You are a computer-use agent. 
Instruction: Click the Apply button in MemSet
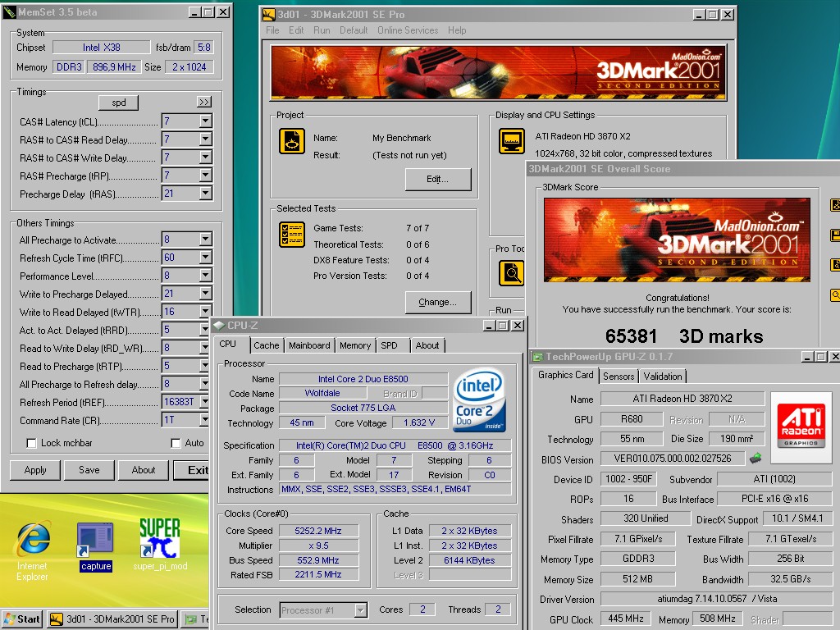pos(35,470)
